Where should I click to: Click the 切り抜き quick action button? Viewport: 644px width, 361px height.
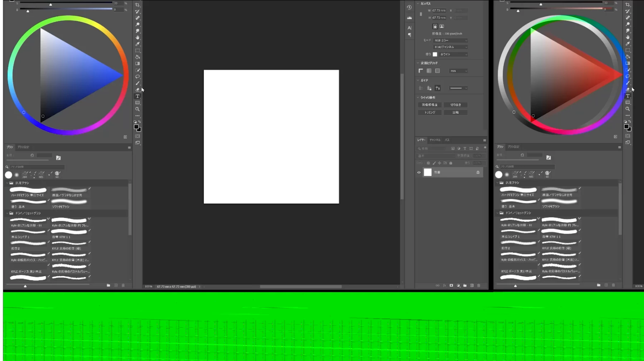[x=455, y=105]
